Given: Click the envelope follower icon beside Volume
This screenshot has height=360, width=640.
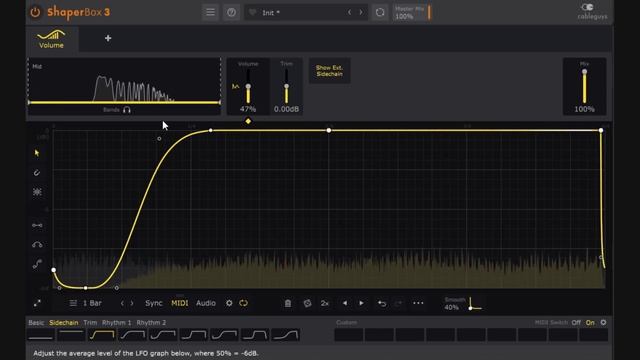Looking at the screenshot, I should click(236, 87).
